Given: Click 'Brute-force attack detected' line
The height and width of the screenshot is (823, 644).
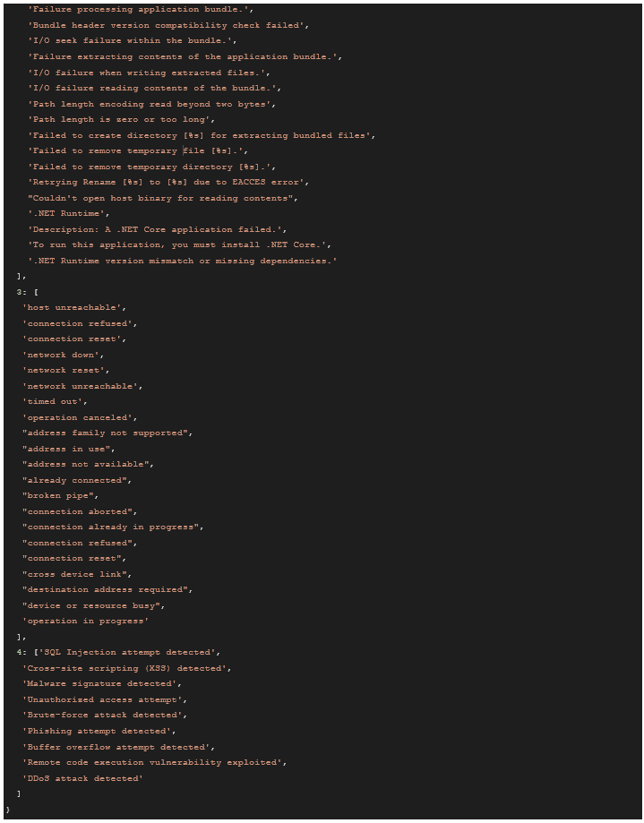Looking at the screenshot, I should click(105, 716).
